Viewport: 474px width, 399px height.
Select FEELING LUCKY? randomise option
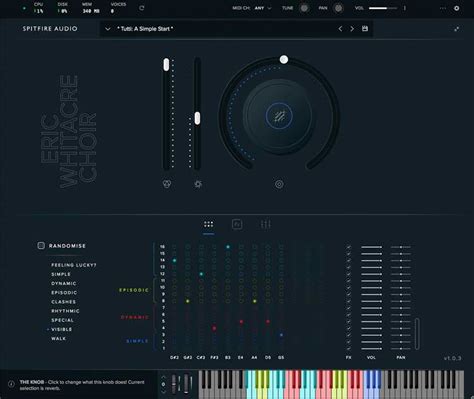[74, 265]
